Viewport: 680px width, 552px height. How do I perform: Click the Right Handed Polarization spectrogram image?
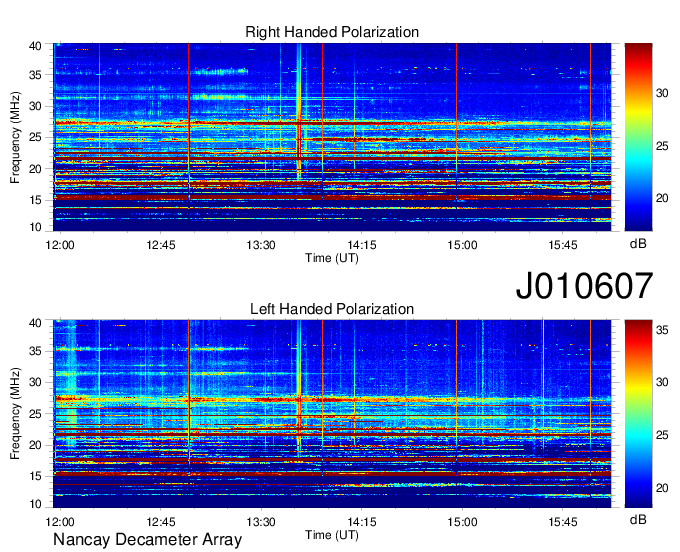tap(332, 137)
